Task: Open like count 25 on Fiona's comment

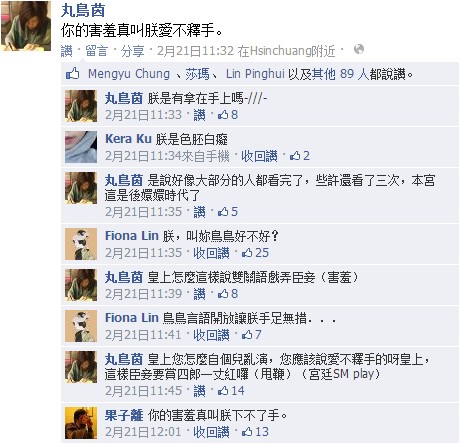Action: pos(255,253)
